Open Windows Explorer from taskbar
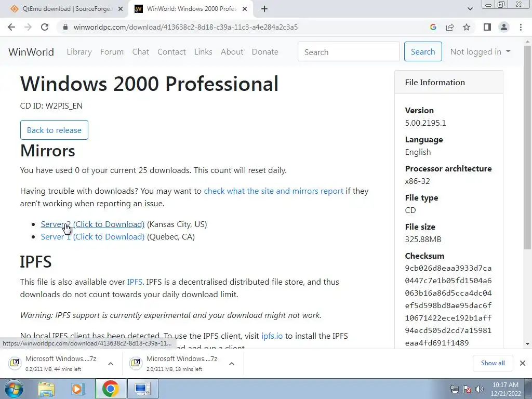Screen dimensions: 532x399 point(46,389)
